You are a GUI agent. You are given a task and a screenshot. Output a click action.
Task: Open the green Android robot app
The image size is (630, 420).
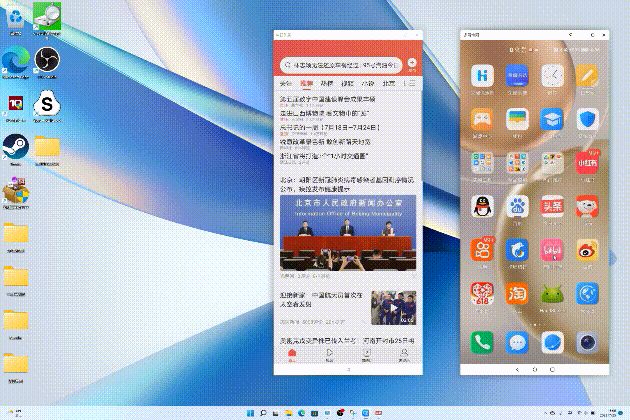554,295
